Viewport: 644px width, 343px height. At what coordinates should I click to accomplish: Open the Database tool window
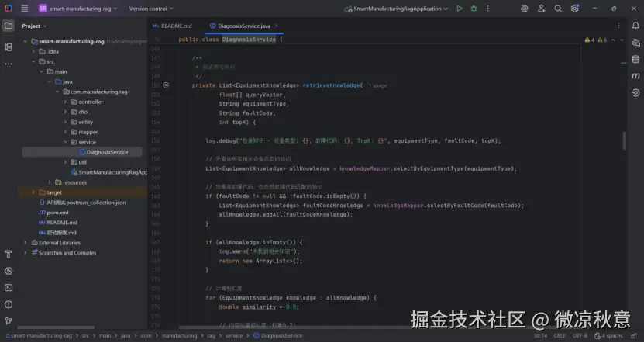click(635, 60)
